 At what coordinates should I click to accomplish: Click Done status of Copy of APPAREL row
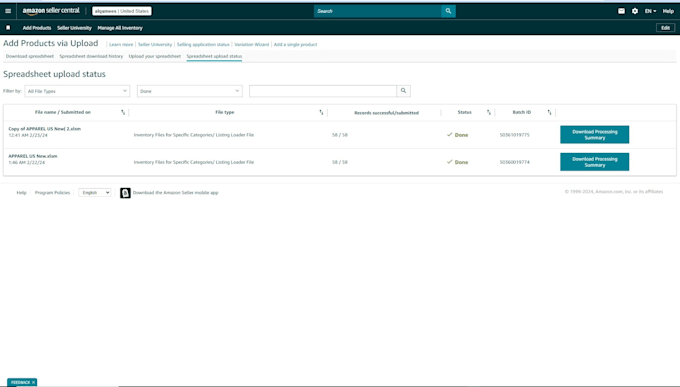pyautogui.click(x=458, y=135)
